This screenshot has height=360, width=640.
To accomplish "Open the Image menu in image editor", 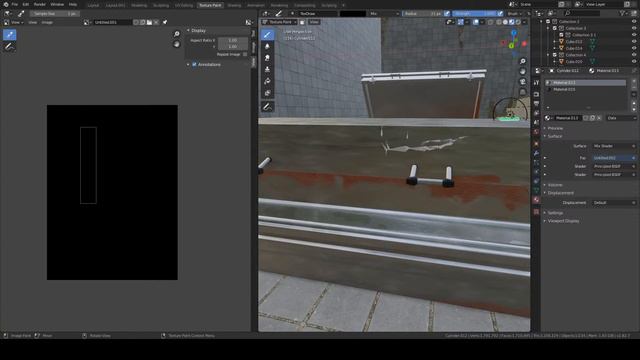I will 47,22.
